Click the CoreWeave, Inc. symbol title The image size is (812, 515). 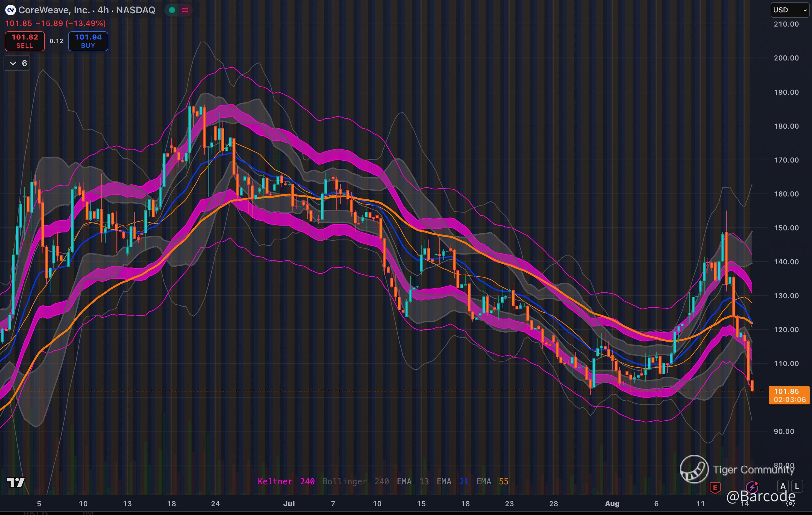pyautogui.click(x=54, y=10)
